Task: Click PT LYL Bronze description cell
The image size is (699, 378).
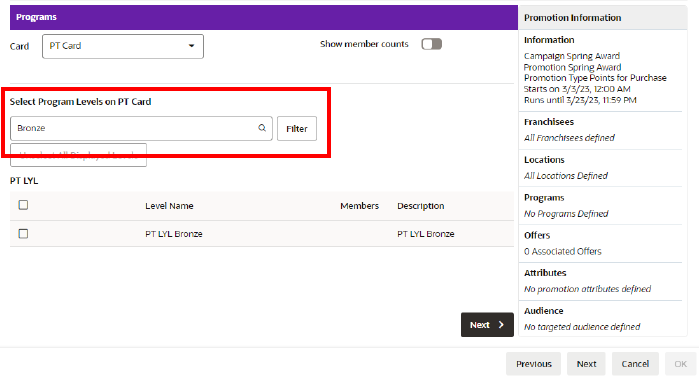Action: (426, 234)
